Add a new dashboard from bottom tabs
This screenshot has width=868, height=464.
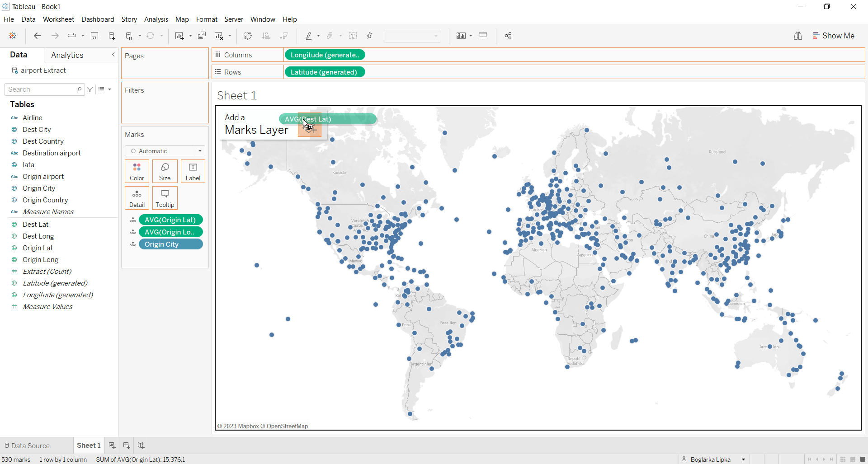coord(127,445)
